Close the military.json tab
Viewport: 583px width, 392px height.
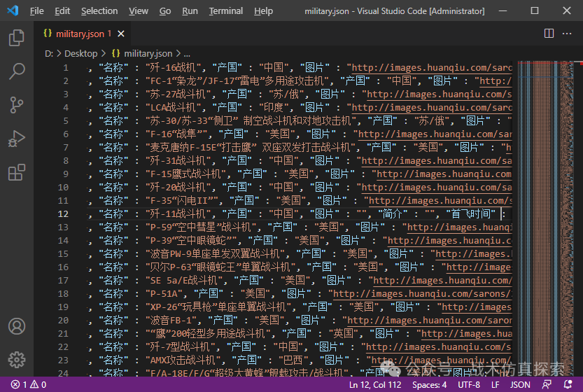tap(121, 34)
